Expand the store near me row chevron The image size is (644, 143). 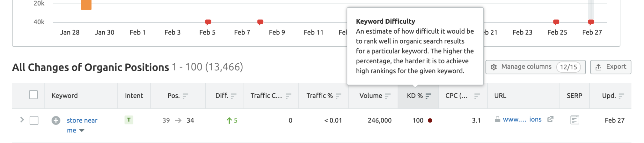[x=22, y=120]
